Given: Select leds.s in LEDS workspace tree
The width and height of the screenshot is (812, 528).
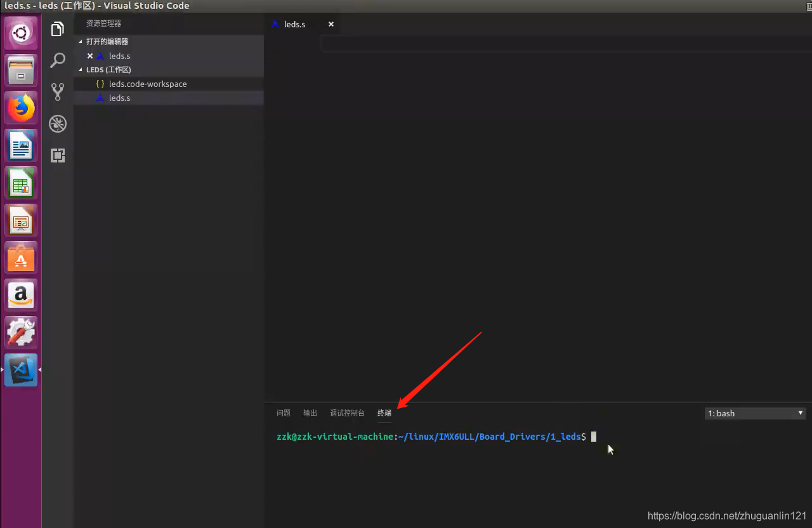Looking at the screenshot, I should tap(169, 98).
